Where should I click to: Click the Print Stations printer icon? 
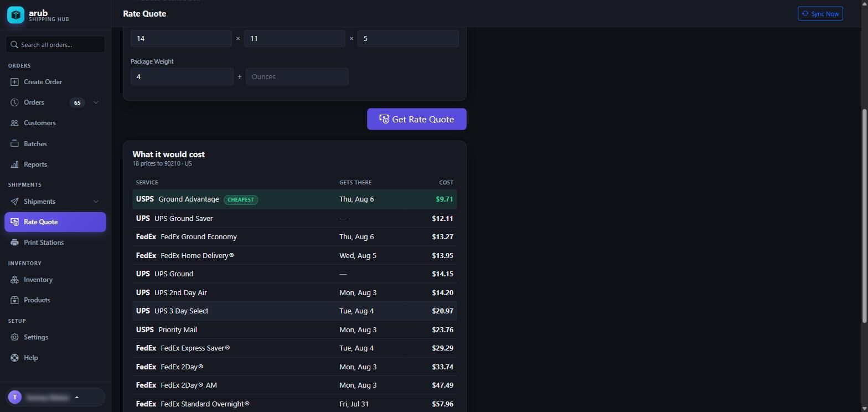pyautogui.click(x=14, y=243)
